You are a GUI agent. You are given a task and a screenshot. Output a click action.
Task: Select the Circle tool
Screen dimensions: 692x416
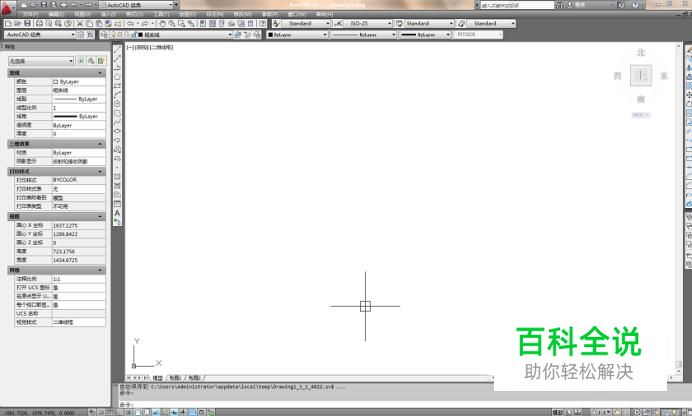[117, 104]
